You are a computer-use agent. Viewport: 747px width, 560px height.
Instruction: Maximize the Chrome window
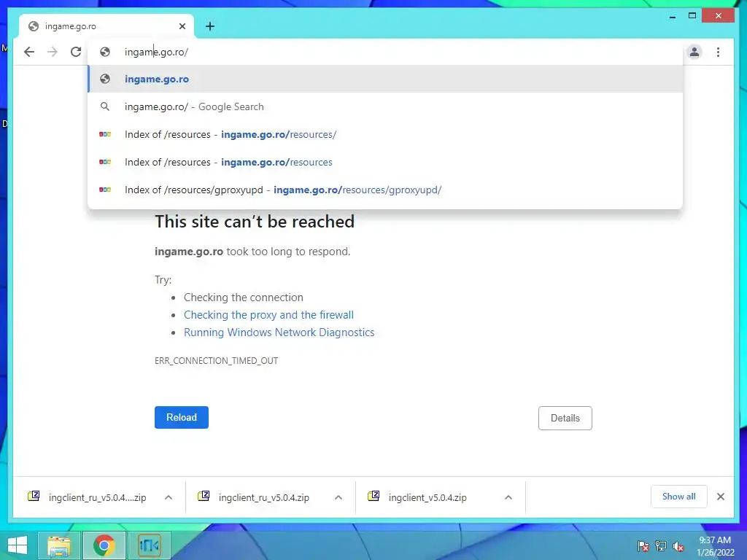pyautogui.click(x=692, y=16)
